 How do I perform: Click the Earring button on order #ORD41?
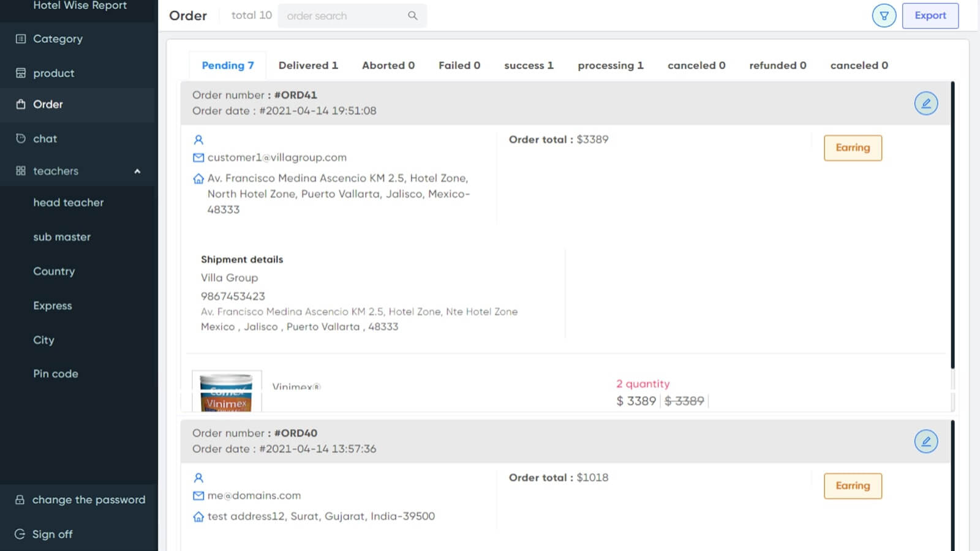click(x=853, y=148)
